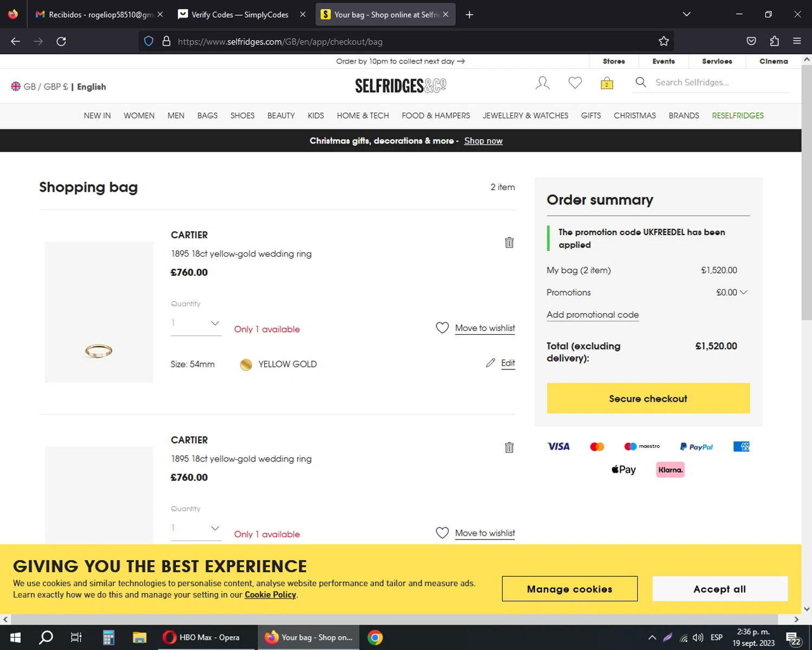Open quantity dropdown for first ring

(x=196, y=323)
